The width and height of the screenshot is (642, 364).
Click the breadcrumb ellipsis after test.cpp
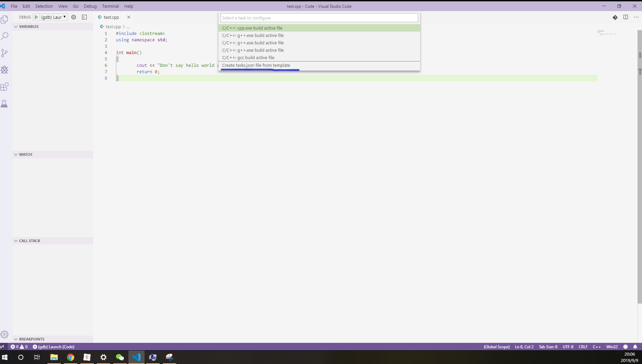pos(128,27)
